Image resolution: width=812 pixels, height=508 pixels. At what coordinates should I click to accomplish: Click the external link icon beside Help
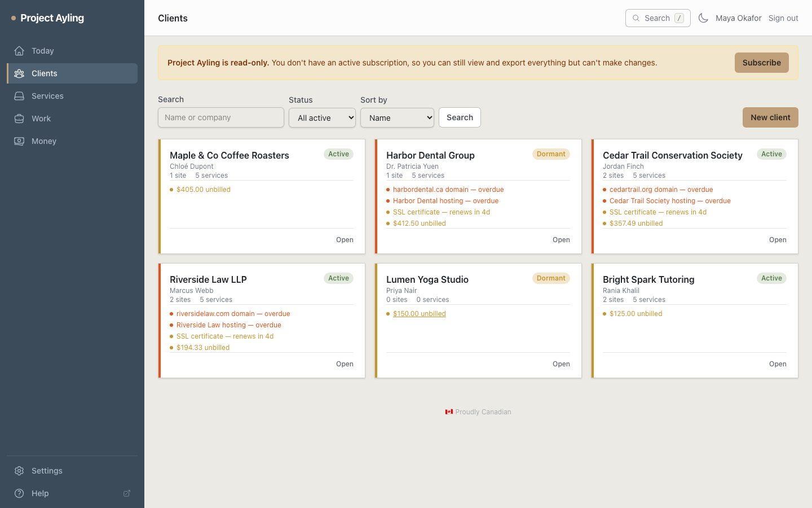point(127,493)
